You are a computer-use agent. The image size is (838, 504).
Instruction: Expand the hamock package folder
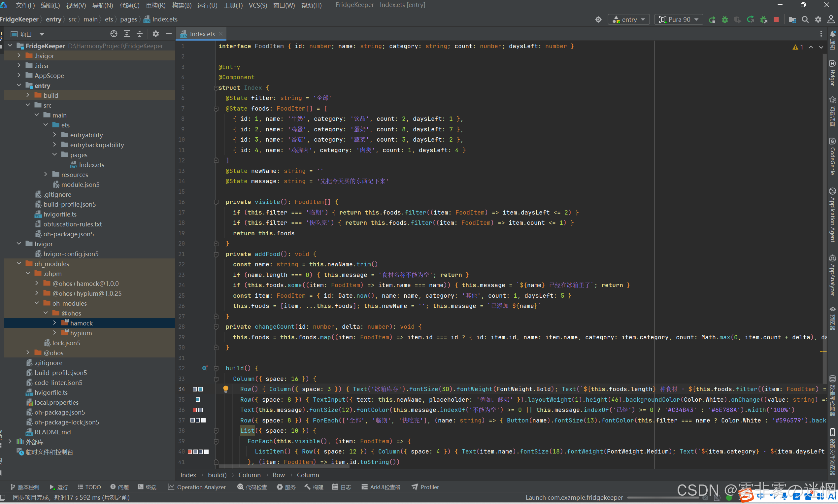pyautogui.click(x=55, y=323)
